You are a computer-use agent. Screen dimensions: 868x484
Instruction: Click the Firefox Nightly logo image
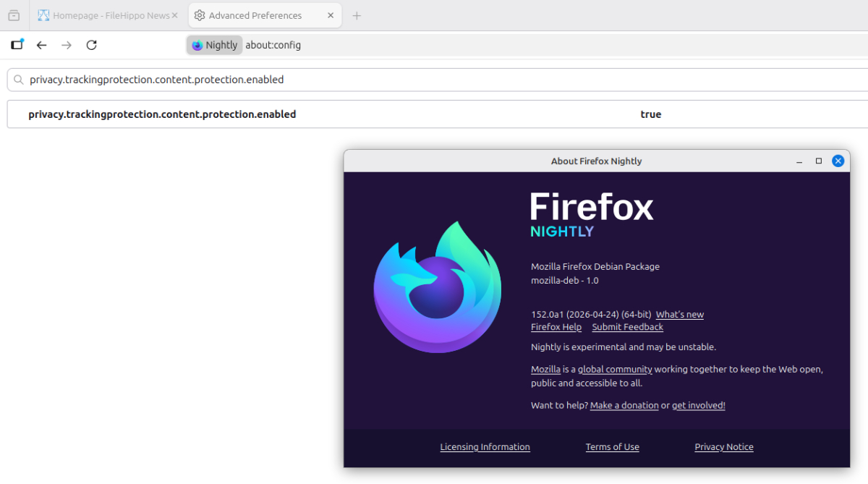click(438, 286)
